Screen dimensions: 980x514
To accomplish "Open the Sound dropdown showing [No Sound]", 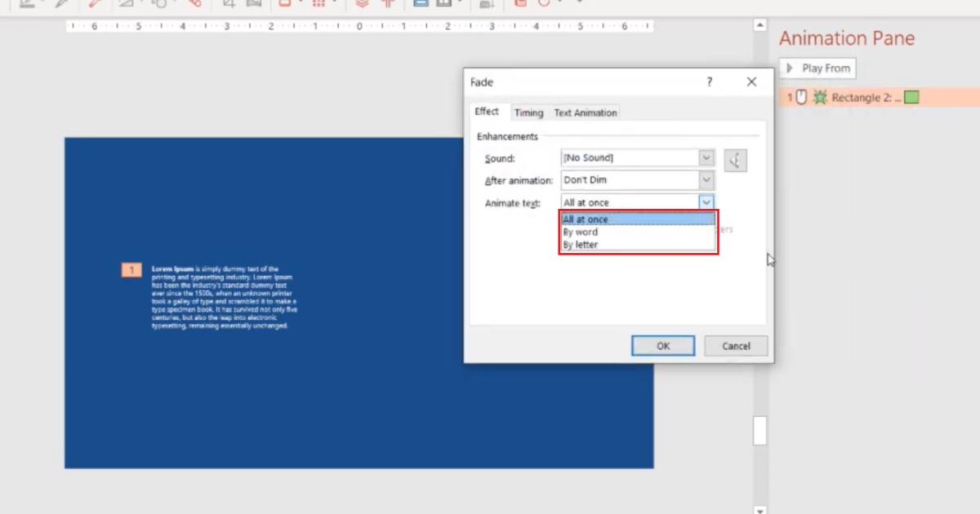I will pyautogui.click(x=706, y=157).
